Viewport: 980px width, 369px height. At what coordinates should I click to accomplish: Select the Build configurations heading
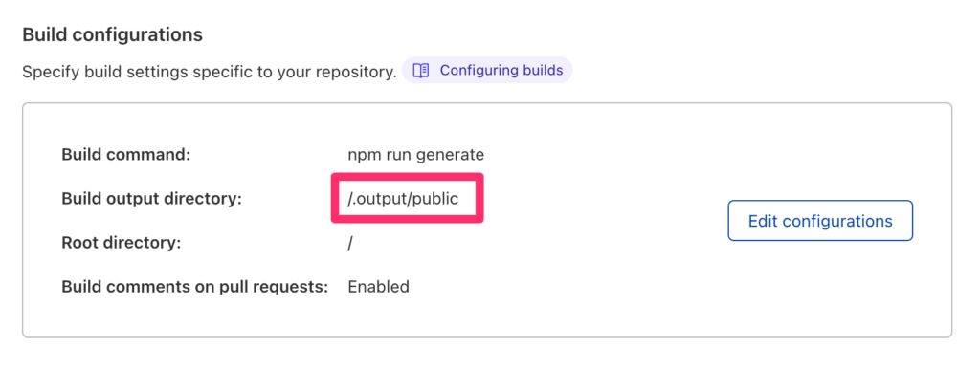point(113,35)
